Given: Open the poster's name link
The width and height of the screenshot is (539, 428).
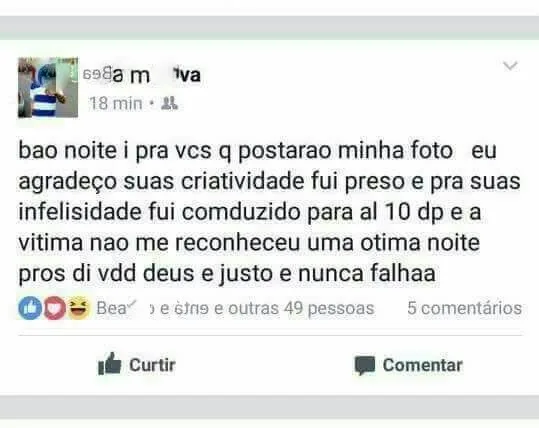Looking at the screenshot, I should pyautogui.click(x=142, y=75).
